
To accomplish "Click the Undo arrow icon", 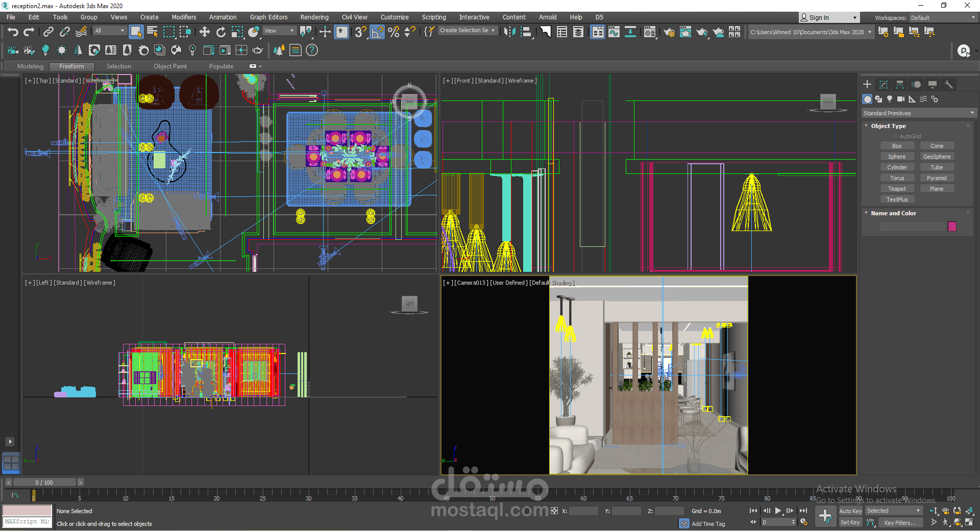I will click(13, 32).
